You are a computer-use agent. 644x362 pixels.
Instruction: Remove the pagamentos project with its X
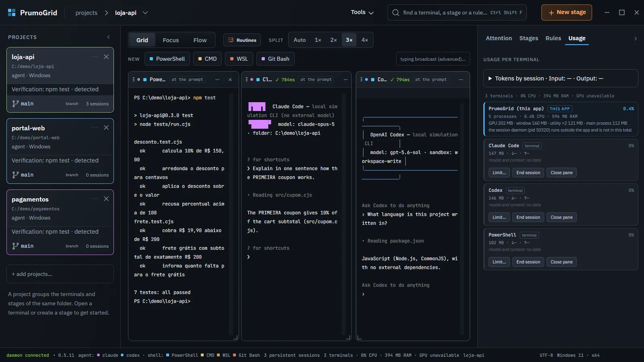click(x=106, y=199)
